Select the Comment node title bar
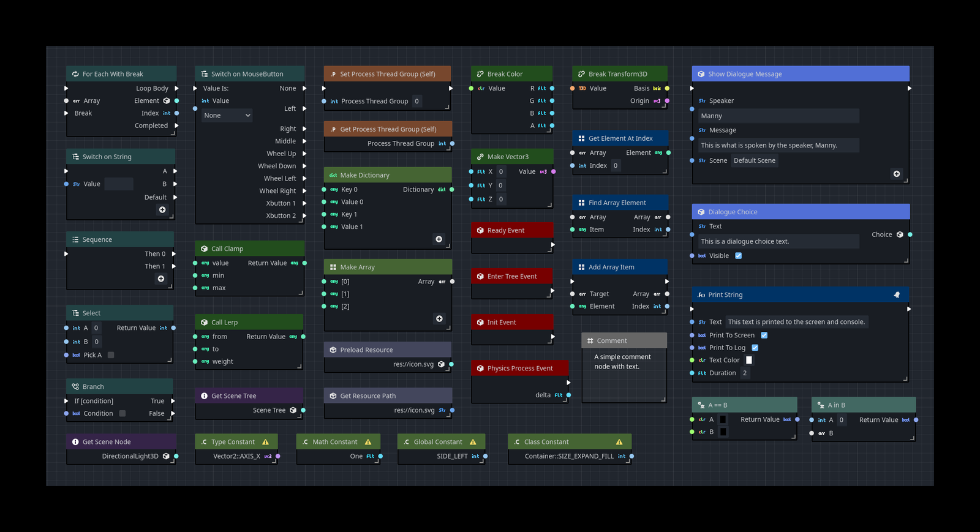 (624, 341)
